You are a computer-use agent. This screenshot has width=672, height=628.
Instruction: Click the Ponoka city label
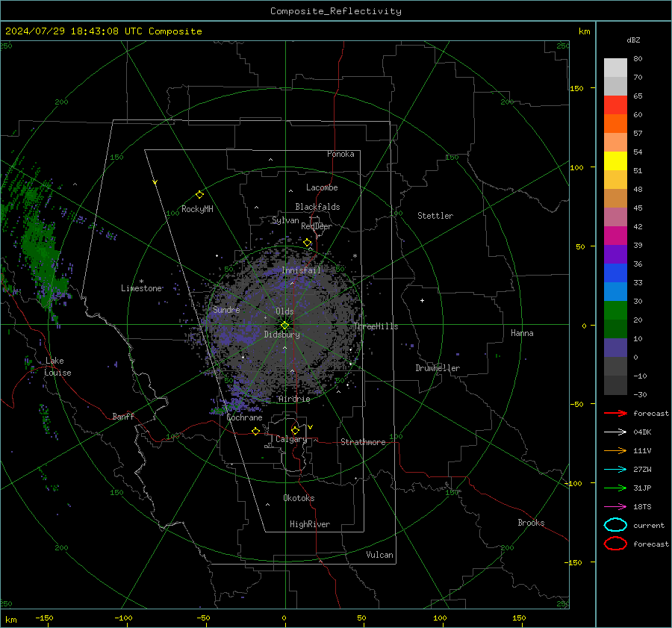(x=340, y=154)
